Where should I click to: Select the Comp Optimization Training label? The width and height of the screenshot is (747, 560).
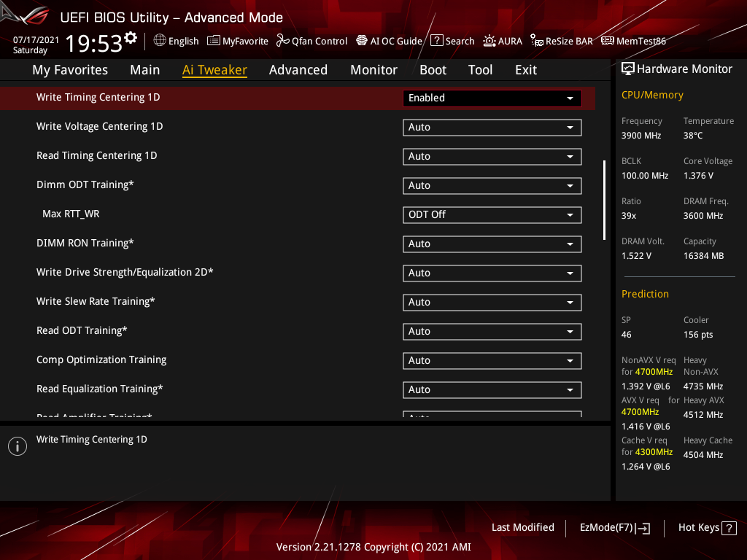[101, 359]
